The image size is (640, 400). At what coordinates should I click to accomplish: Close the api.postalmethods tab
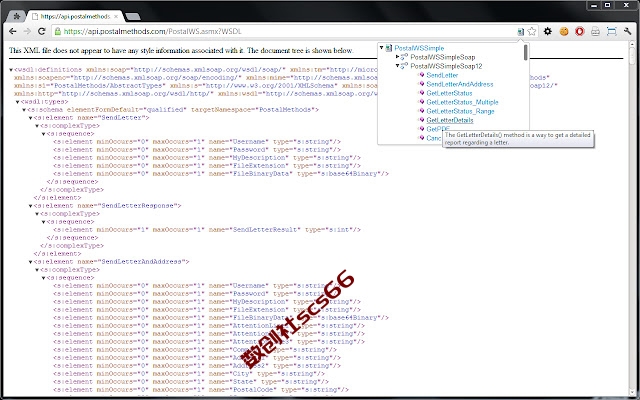point(116,16)
